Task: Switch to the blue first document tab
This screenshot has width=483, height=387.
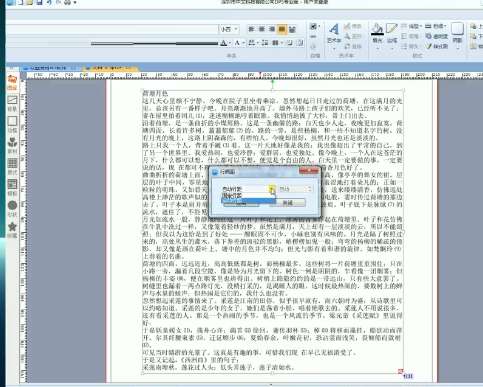Action: [48, 68]
